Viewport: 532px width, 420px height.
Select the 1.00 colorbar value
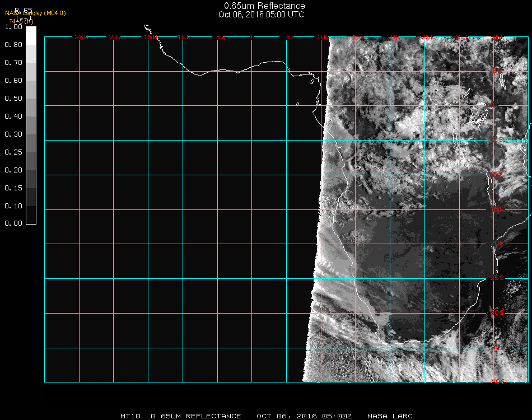13,27
